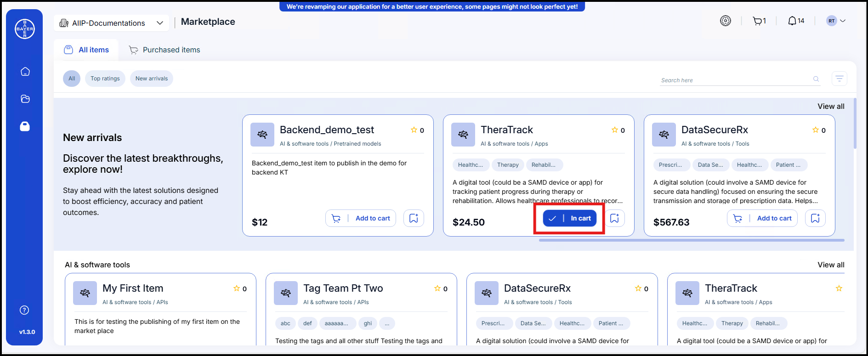This screenshot has height=356, width=868.
Task: Open the AIIP-Documentations workspace dropdown
Action: point(112,23)
